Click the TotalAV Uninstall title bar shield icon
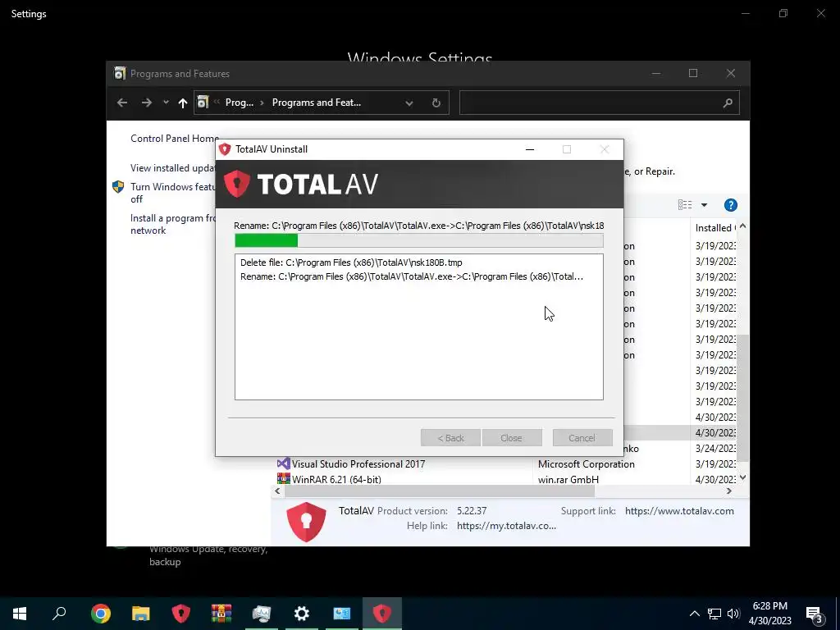 (x=225, y=149)
